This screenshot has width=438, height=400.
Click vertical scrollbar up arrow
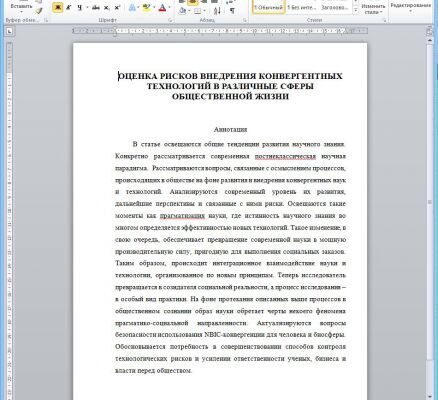tap(429, 40)
